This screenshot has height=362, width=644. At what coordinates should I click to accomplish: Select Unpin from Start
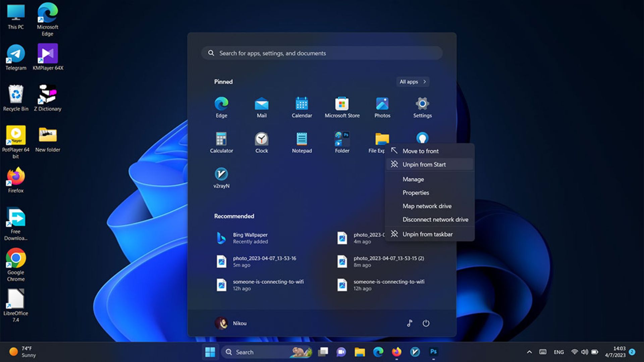point(424,164)
